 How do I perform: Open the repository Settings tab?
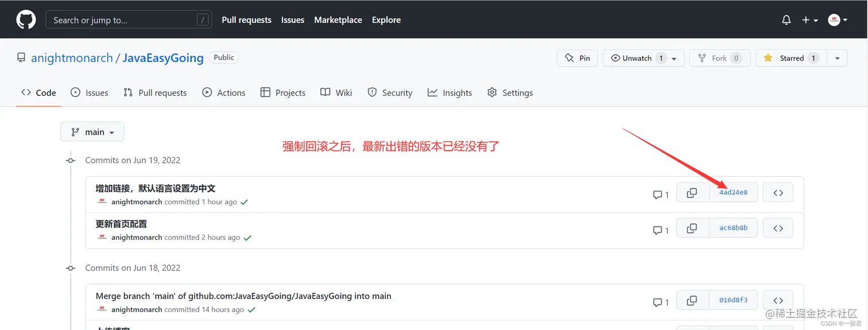pos(510,92)
